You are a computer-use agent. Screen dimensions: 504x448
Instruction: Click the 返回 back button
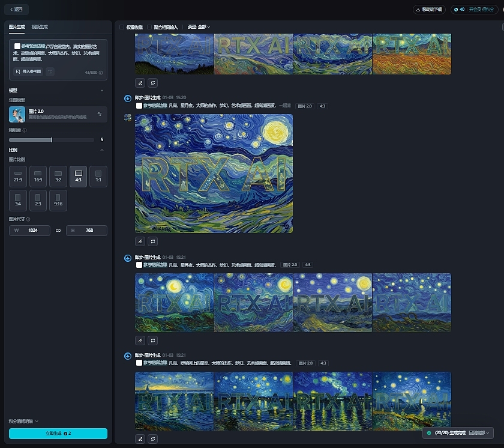coord(16,10)
